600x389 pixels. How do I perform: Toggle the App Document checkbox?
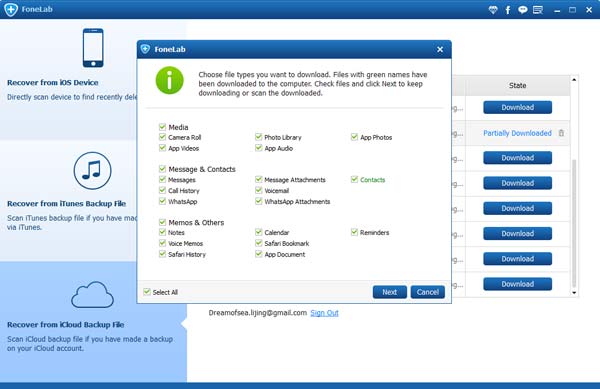[258, 254]
